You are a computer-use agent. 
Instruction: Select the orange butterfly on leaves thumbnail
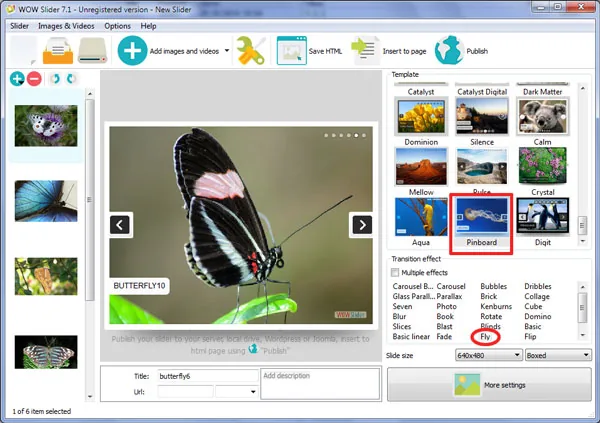click(46, 276)
